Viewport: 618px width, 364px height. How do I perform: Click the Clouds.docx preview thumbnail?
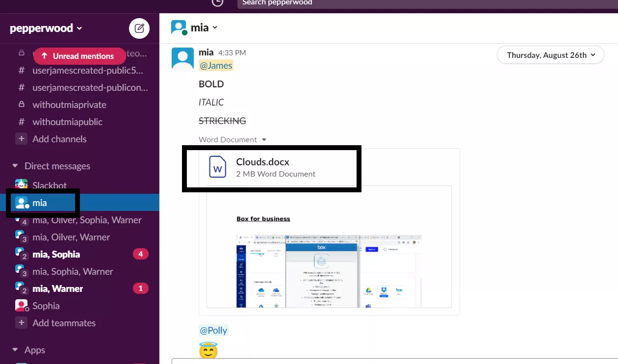pos(329,247)
